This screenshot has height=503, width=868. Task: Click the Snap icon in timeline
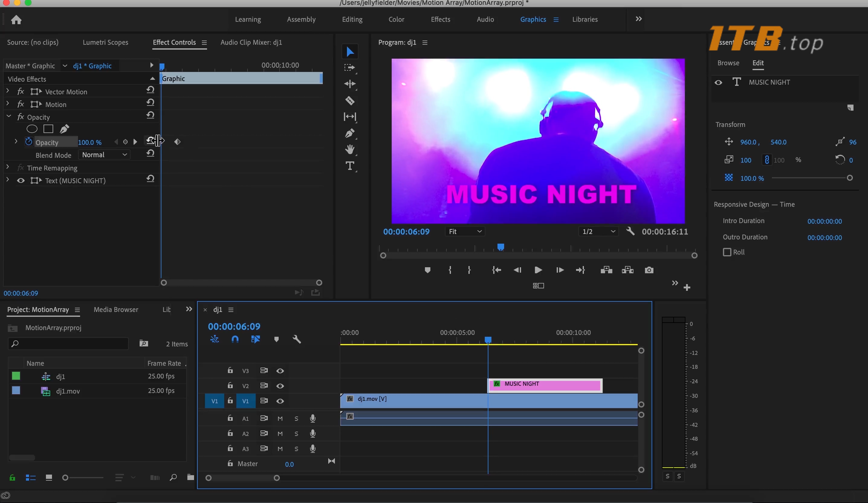(235, 339)
